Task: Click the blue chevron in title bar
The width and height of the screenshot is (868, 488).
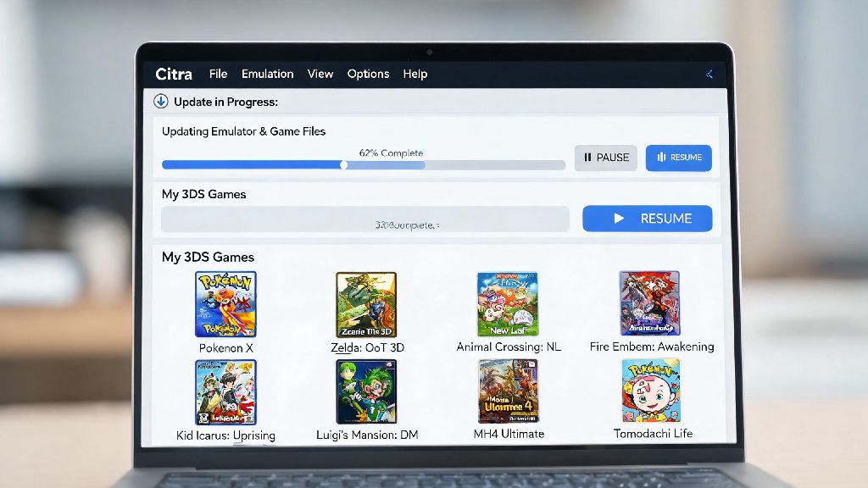Action: click(709, 75)
